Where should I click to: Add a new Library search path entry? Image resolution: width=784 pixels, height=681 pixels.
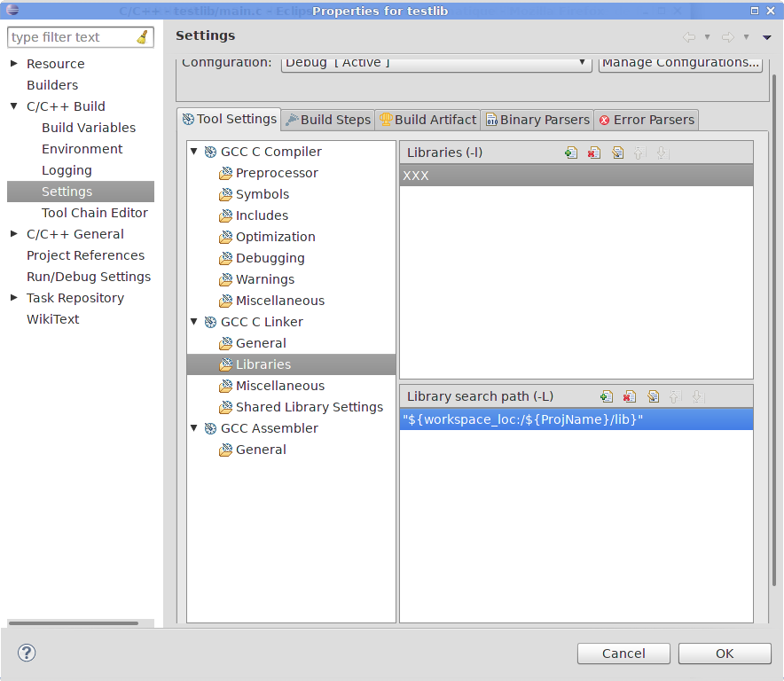click(x=607, y=396)
